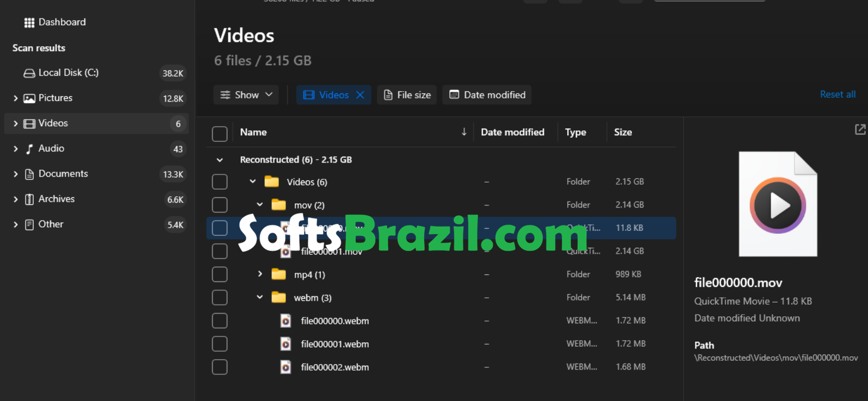Sort by Date modified column header
The image size is (868, 401).
pyautogui.click(x=512, y=132)
